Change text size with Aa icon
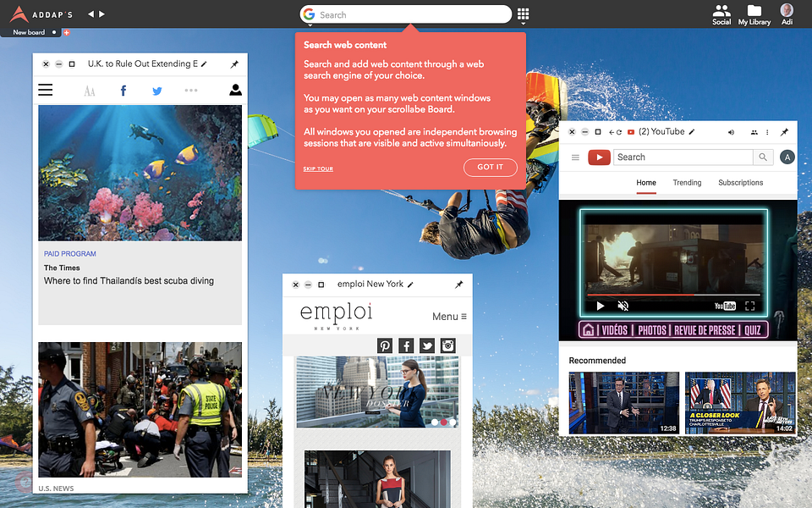This screenshot has width=812, height=508. pyautogui.click(x=90, y=91)
